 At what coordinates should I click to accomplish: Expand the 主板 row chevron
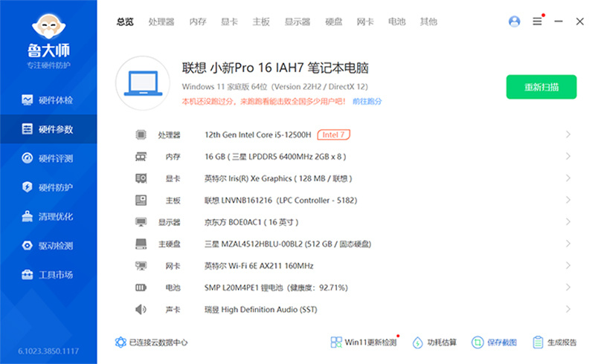pyautogui.click(x=568, y=200)
